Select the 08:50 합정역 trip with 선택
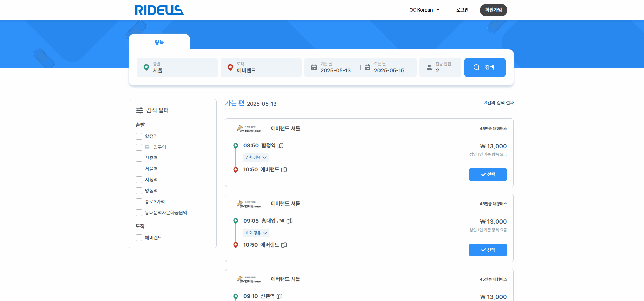Screen dimensions: 644x301 tap(488, 175)
